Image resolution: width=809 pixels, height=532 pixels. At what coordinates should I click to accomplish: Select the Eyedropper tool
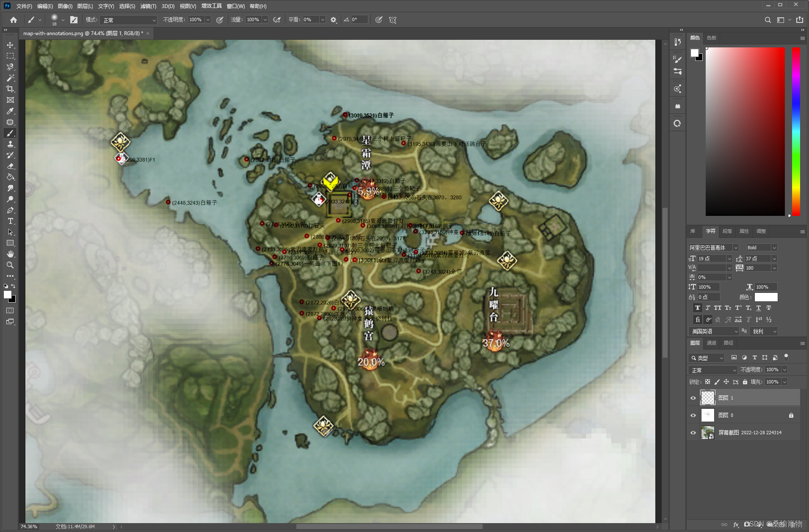pos(10,111)
